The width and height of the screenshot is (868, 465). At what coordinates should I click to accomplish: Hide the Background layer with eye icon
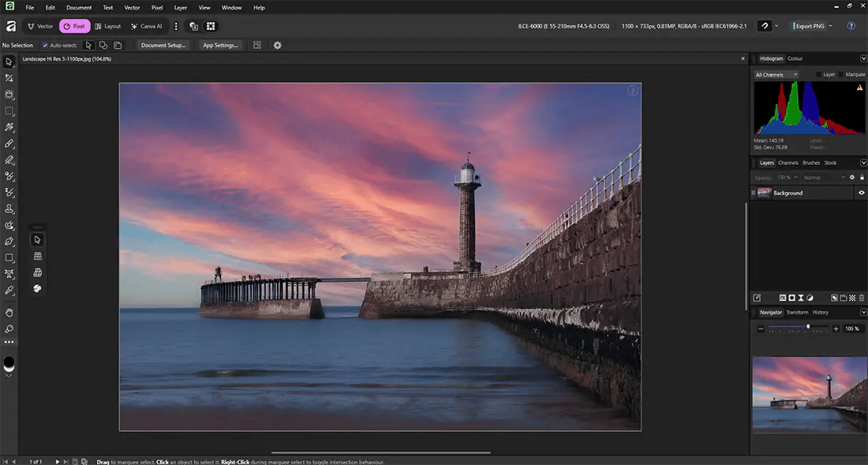coord(862,193)
